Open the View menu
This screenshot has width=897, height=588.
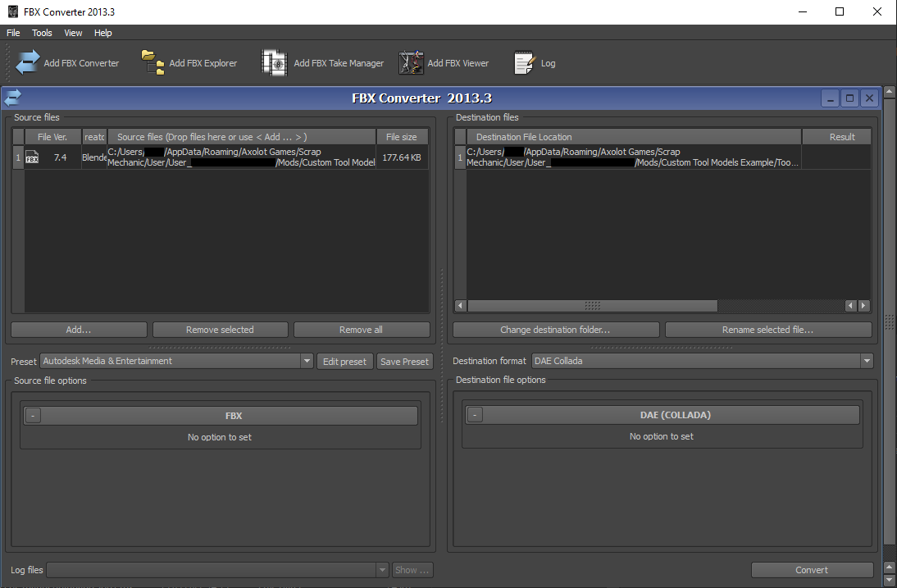(73, 33)
